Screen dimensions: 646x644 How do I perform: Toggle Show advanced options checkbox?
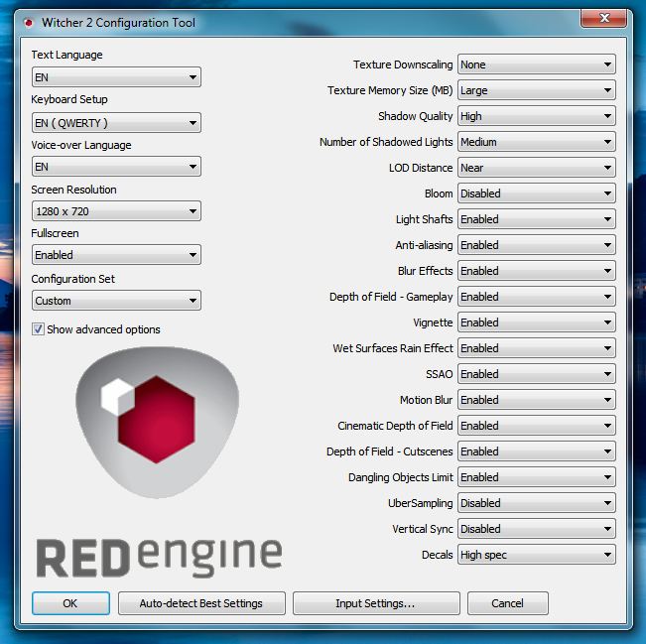click(x=38, y=329)
